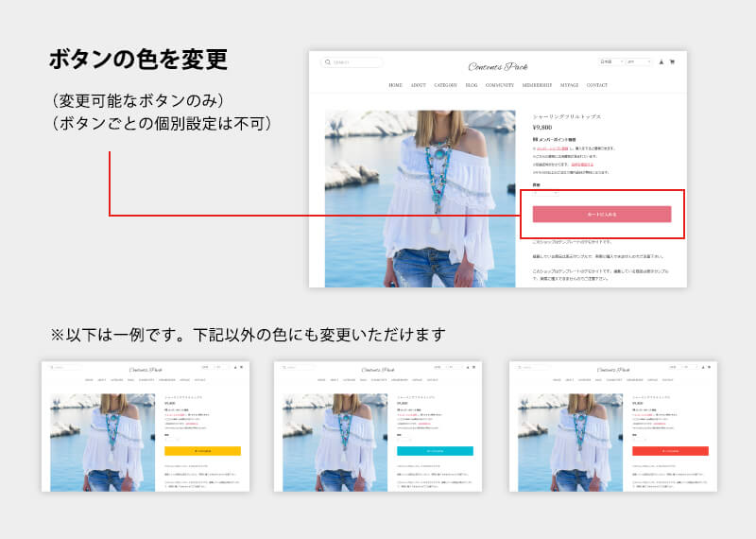Screen dimensions: 756x539
Task: Click the search magnifier icon in main preview
Action: (x=327, y=63)
